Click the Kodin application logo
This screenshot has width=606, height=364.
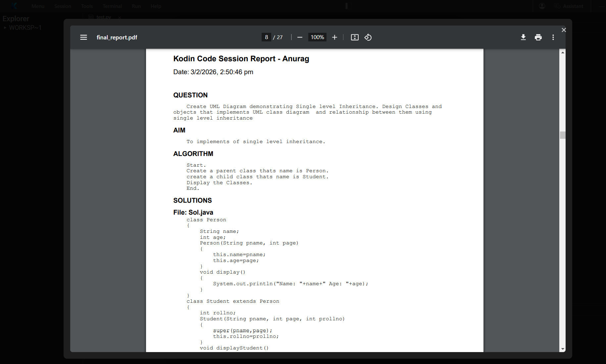point(13,6)
